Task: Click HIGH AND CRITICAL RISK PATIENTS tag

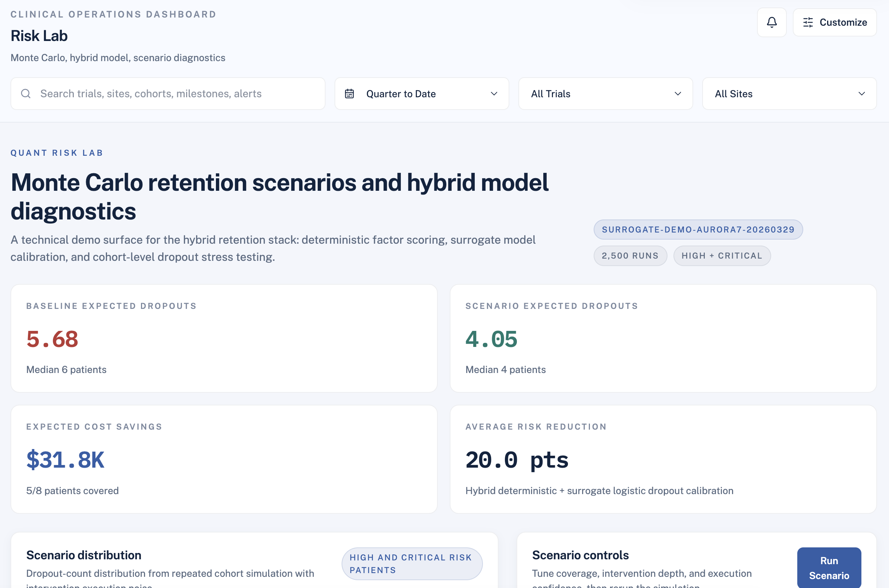Action: click(411, 563)
